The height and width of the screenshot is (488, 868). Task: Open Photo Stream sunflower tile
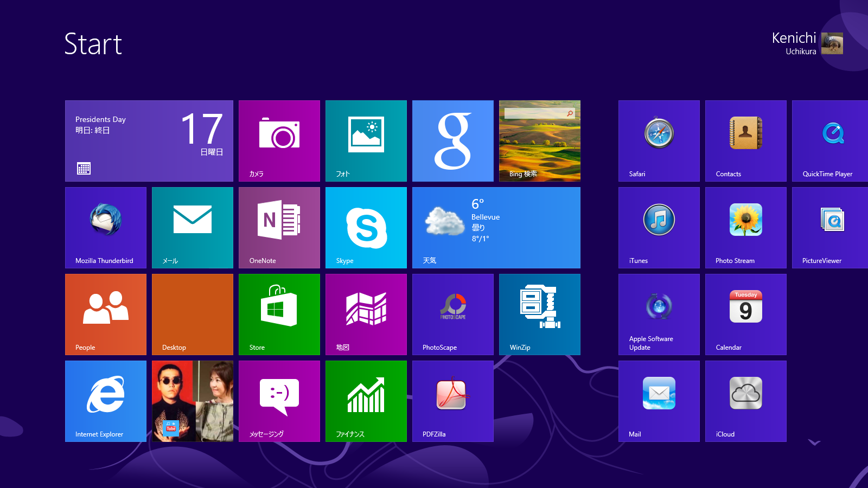coord(746,228)
